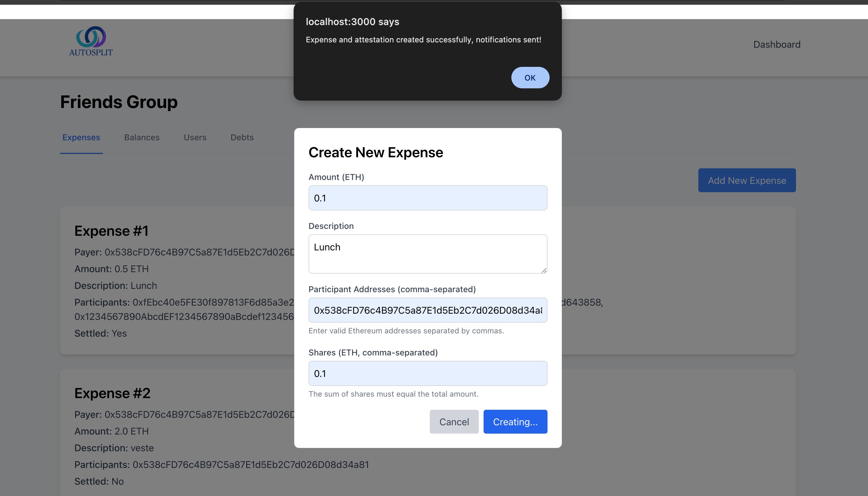Click the 'localhost:3000 says' alert title

(352, 22)
